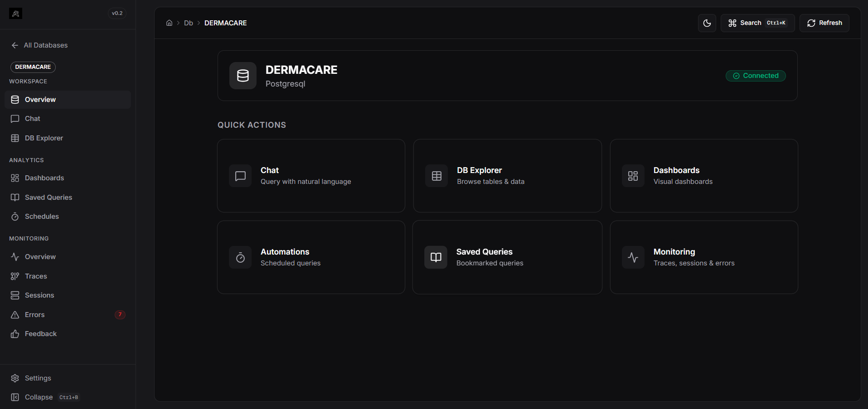
Task: Toggle dark mode with the moon icon
Action: point(707,23)
